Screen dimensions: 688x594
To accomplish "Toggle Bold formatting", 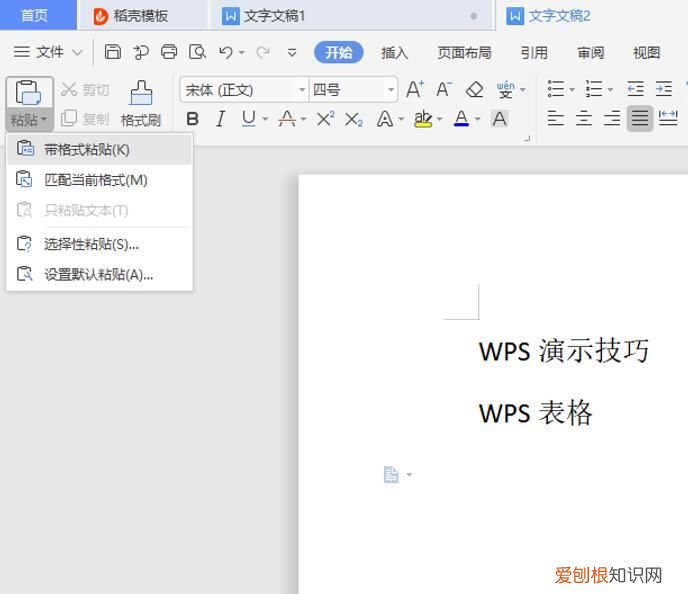I will coord(192,119).
